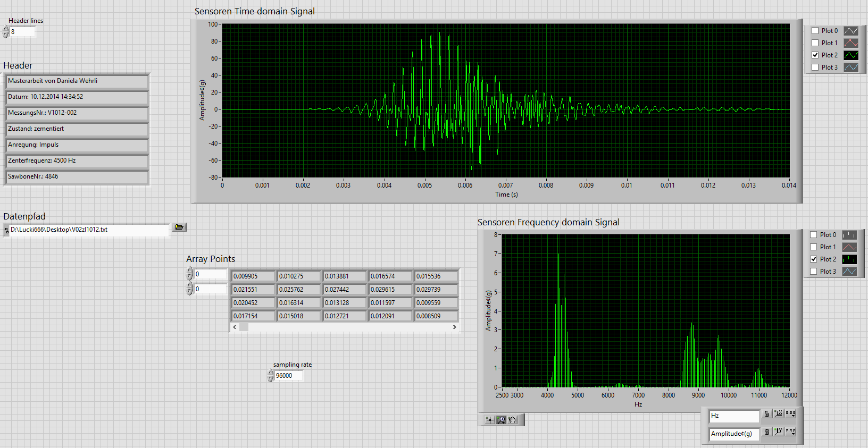868x448 pixels.
Task: Enable Plot 0 in time domain legend
Action: tap(815, 31)
